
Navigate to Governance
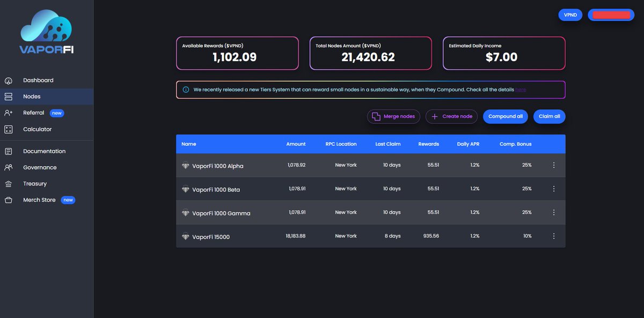coord(47,167)
